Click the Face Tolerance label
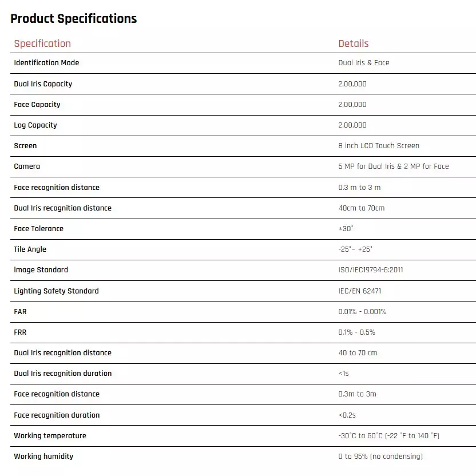 point(38,229)
